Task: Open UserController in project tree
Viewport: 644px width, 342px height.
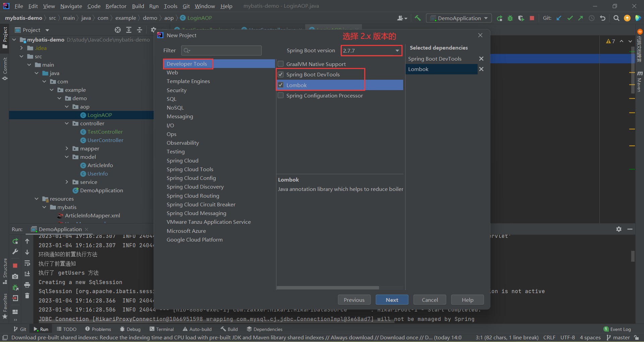Action: (105, 140)
